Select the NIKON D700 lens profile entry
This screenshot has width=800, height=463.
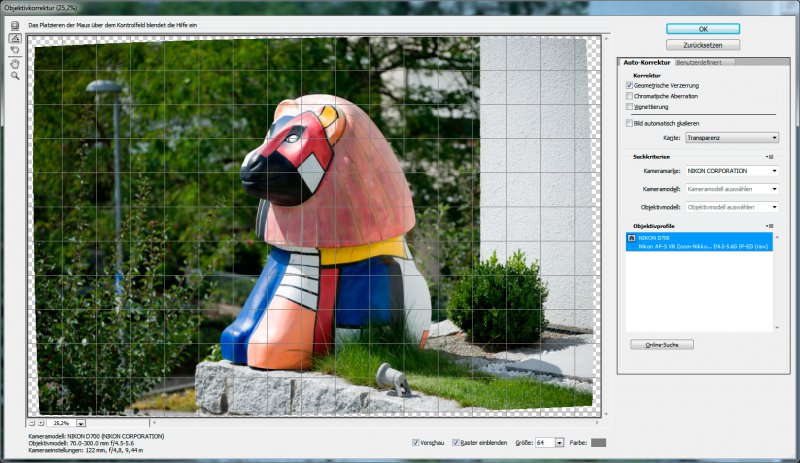tap(699, 242)
